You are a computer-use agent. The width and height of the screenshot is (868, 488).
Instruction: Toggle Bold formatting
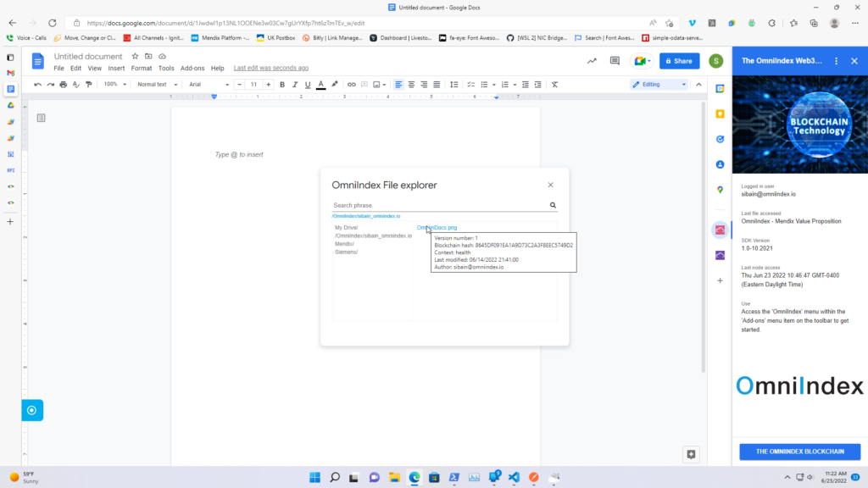coord(282,85)
